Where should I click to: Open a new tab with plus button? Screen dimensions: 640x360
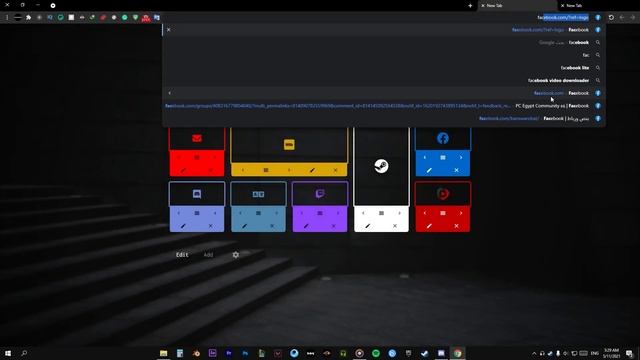pos(470,6)
